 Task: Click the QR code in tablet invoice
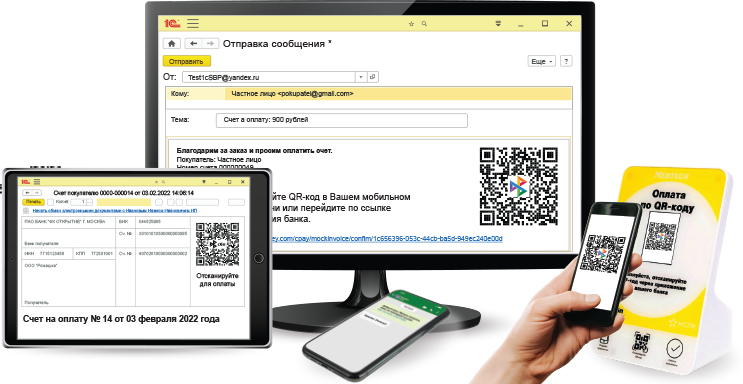coord(217,244)
